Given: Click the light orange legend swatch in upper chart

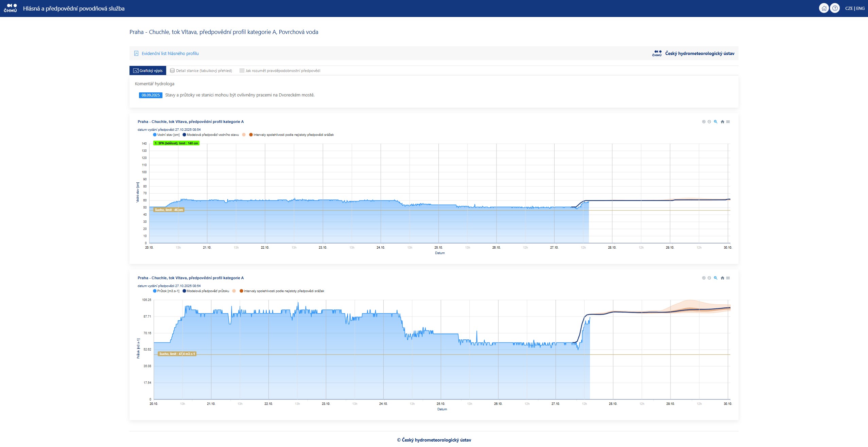Looking at the screenshot, I should [x=244, y=135].
